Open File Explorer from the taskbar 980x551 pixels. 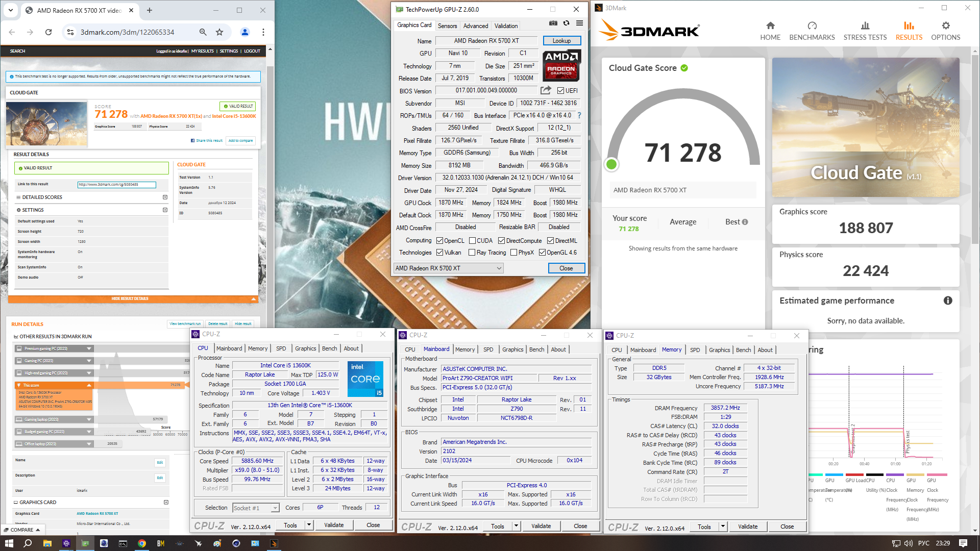click(x=47, y=543)
